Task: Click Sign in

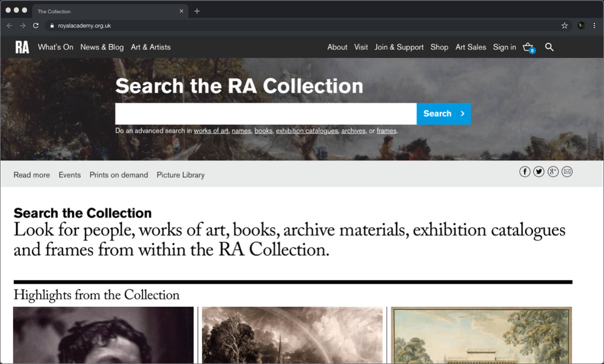Action: 504,47
